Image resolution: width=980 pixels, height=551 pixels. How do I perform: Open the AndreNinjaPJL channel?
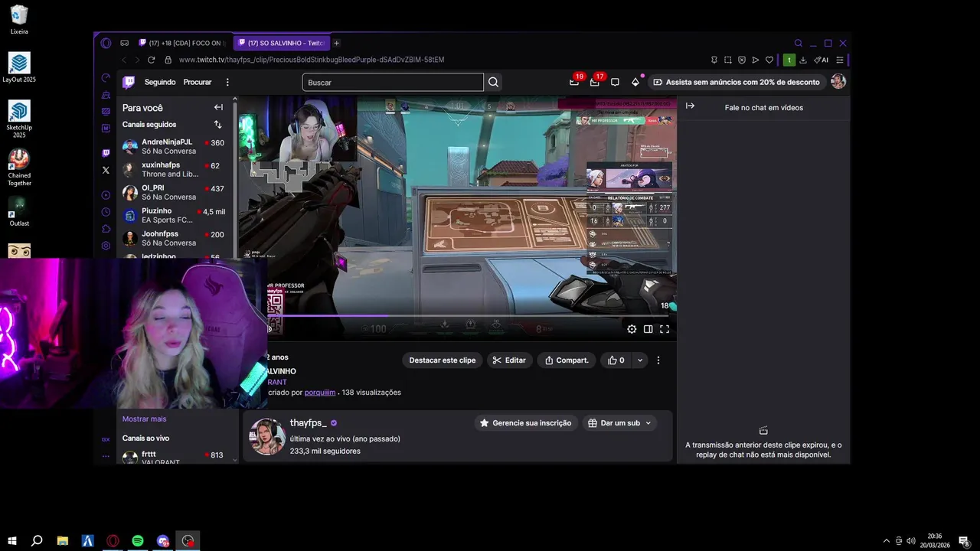click(176, 146)
